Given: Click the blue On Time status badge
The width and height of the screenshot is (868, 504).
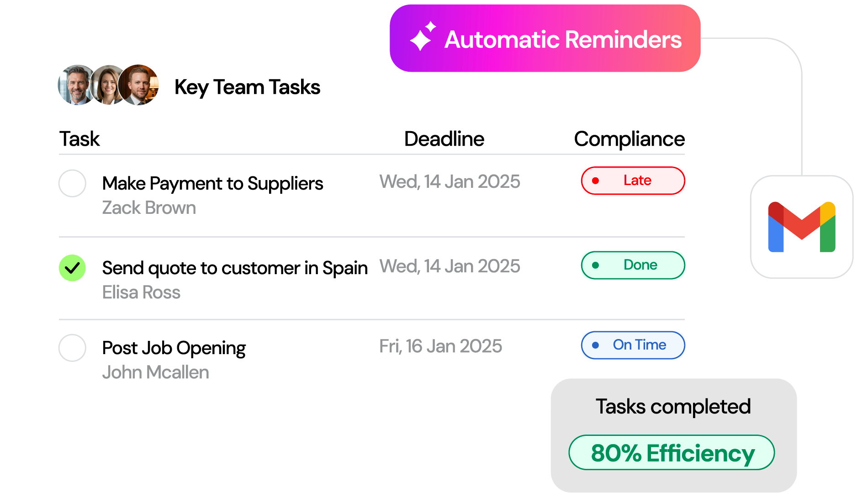Looking at the screenshot, I should (x=633, y=345).
